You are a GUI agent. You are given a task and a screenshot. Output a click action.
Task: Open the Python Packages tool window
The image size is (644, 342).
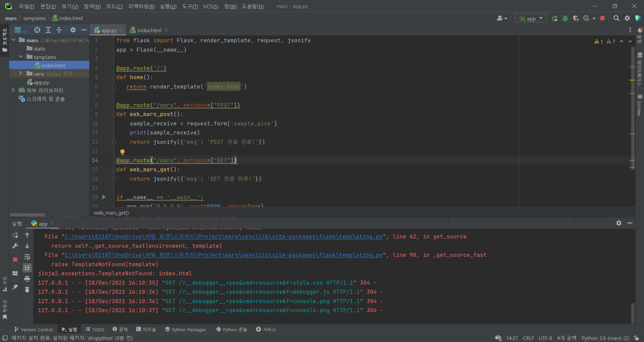tap(185, 330)
